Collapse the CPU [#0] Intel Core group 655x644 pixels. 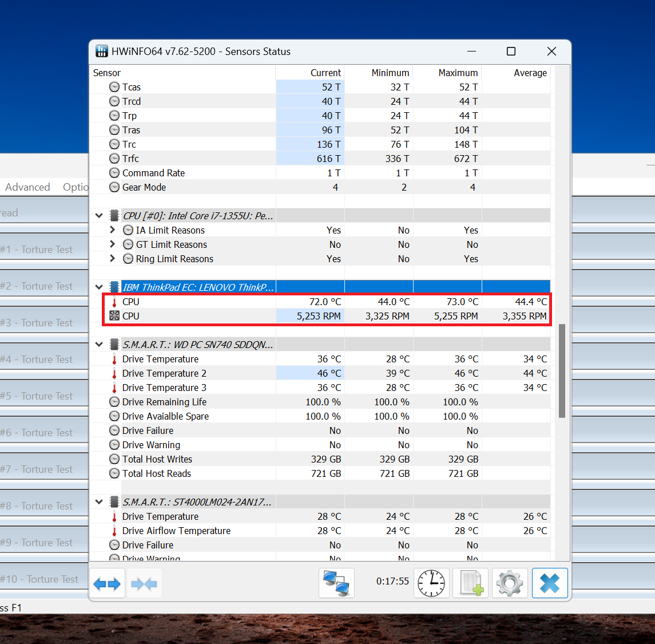[x=99, y=216]
